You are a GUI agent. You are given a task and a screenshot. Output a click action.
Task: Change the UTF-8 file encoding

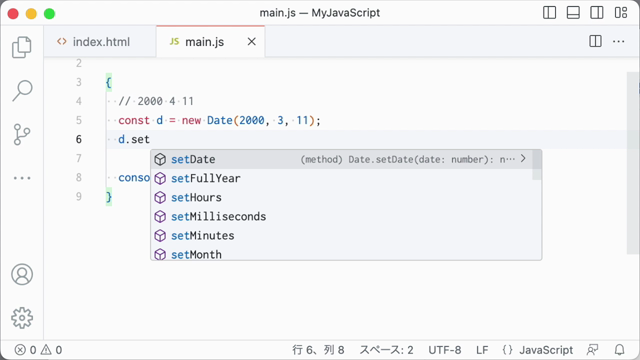pyautogui.click(x=444, y=350)
